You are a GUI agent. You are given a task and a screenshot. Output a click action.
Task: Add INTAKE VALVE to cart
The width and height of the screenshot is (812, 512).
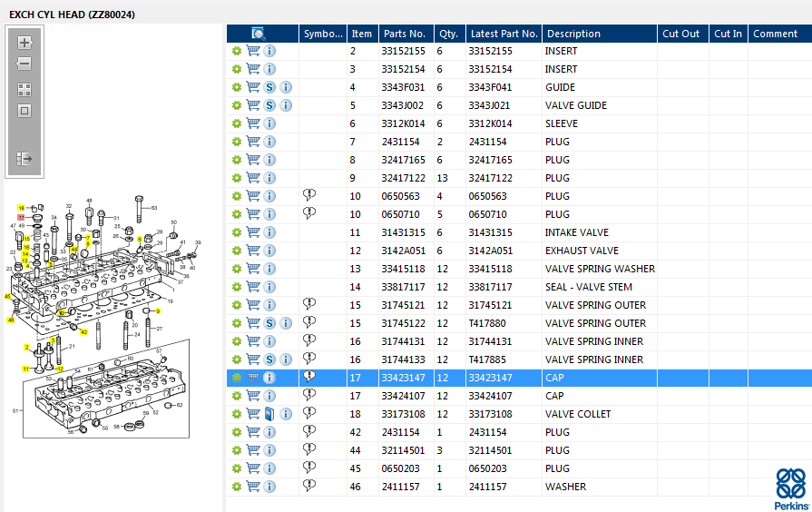[x=253, y=232]
